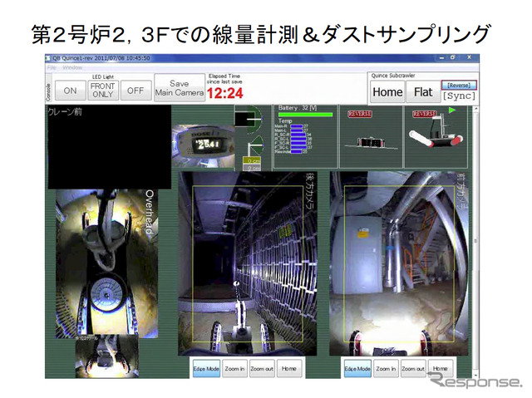Turn the LED Light ON
The height and width of the screenshot is (398, 532).
click(70, 91)
